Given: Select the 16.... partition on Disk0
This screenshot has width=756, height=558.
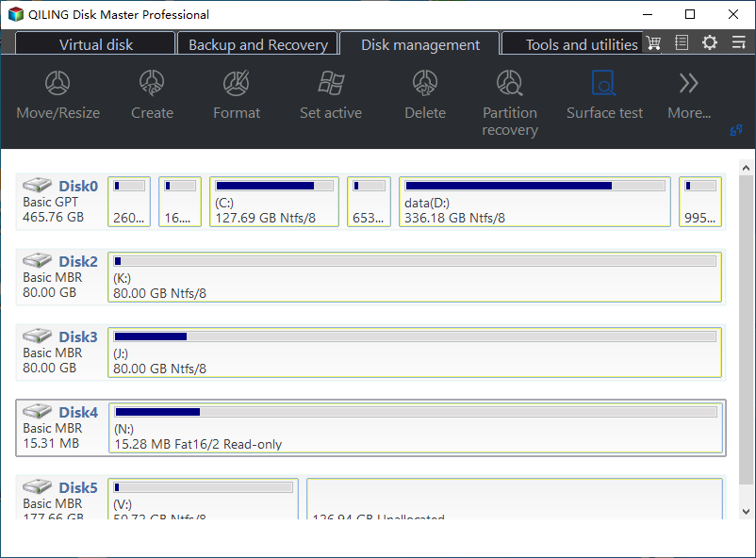Looking at the screenshot, I should 180,202.
